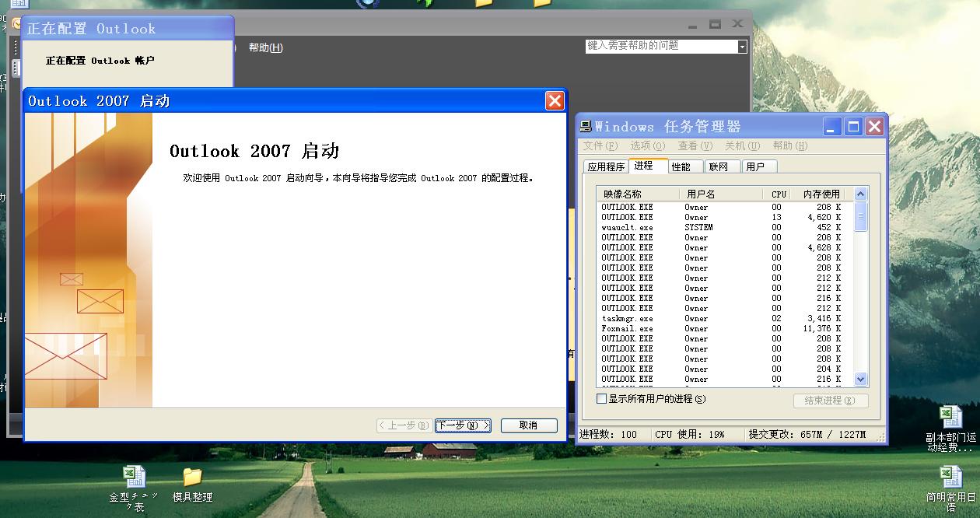
Task: Click the 提交更改: 657M / 1227M status entry
Action: click(x=807, y=435)
